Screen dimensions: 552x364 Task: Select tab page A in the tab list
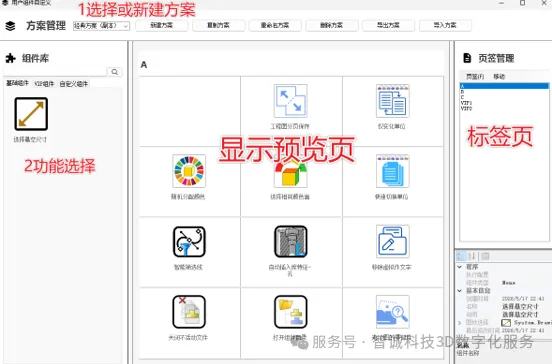[x=504, y=86]
